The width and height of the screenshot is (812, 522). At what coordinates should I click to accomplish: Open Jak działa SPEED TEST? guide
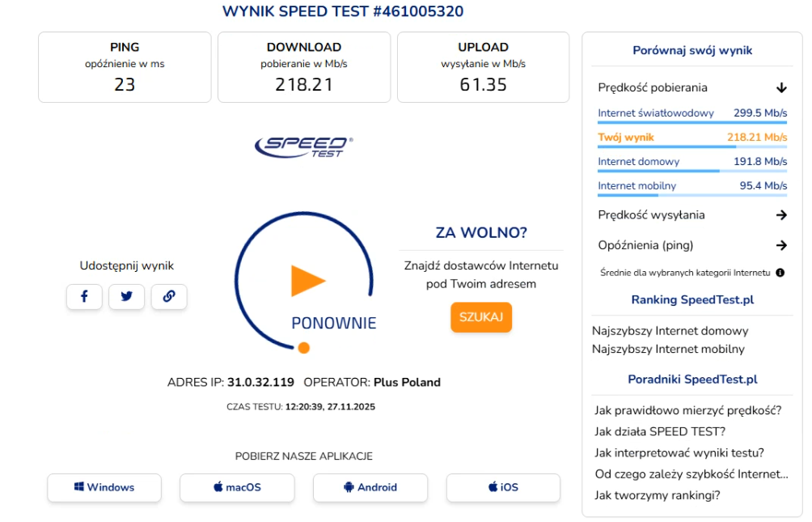pyautogui.click(x=660, y=431)
